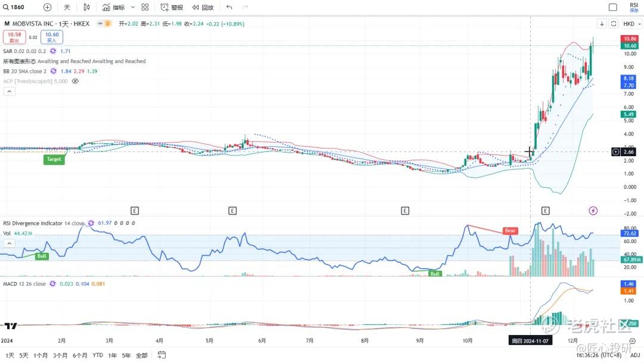This screenshot has height=363, width=644.
Task: Open the candlestick chart style picker
Action: [86, 7]
